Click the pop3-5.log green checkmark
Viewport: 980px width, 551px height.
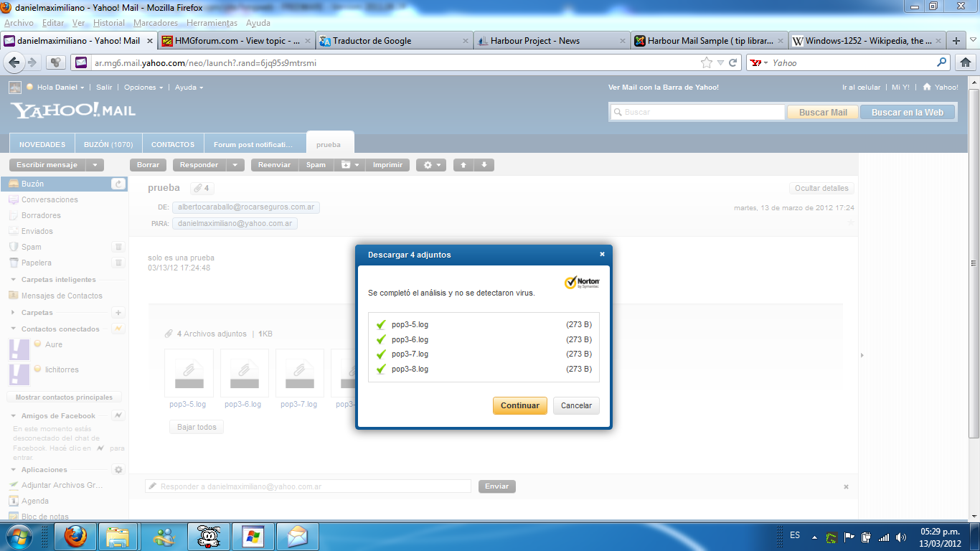point(381,325)
